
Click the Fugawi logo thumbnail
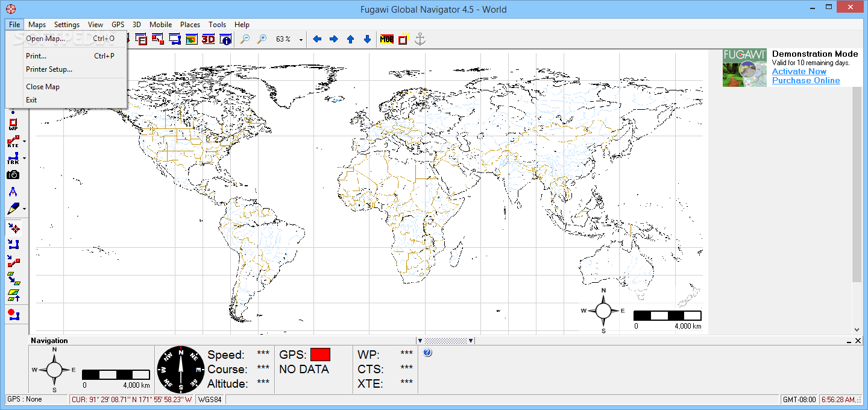[744, 68]
